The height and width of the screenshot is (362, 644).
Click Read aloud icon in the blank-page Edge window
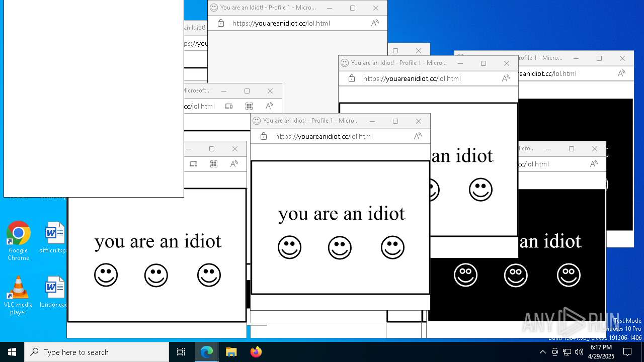[x=375, y=23]
